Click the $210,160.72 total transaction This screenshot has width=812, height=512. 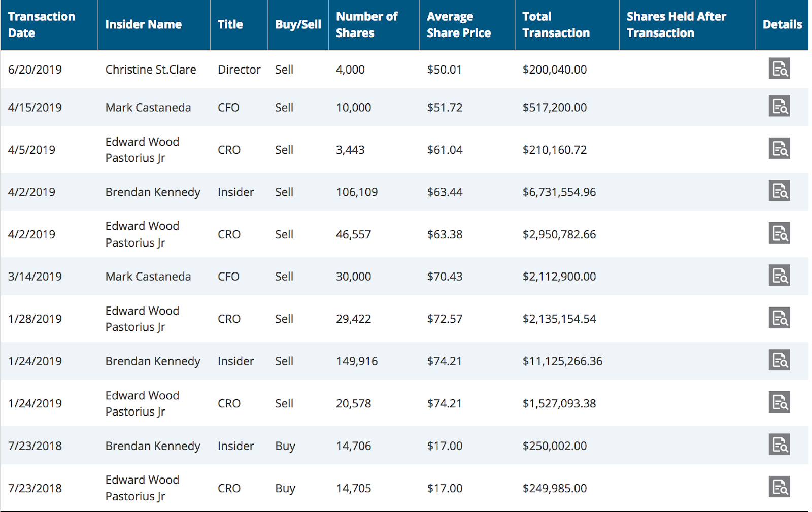point(555,150)
